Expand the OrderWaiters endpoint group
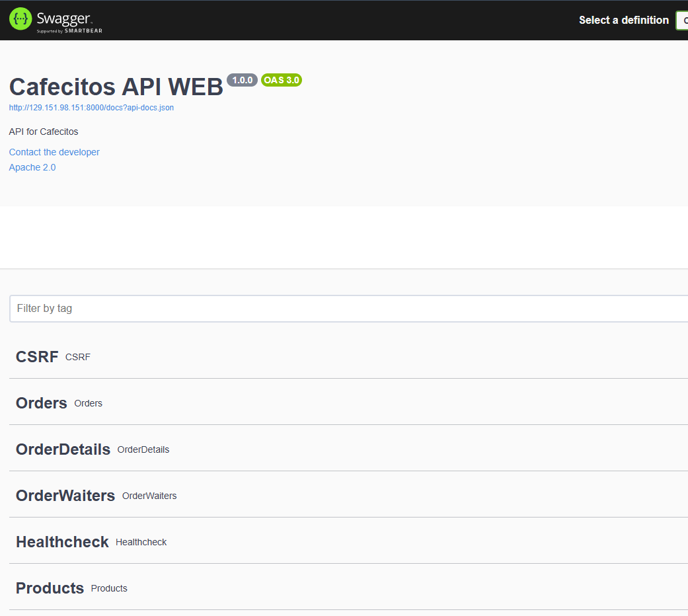Image resolution: width=688 pixels, height=616 pixels. tap(65, 496)
